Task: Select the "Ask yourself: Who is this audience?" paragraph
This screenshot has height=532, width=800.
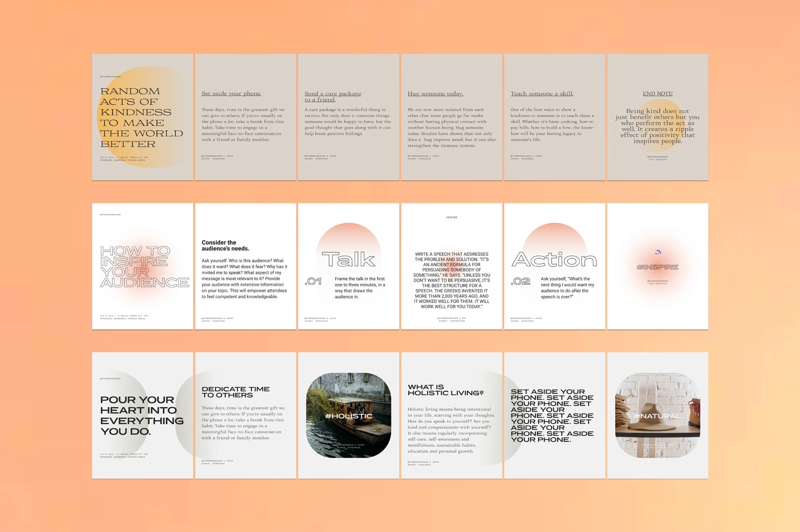Action: pos(244,278)
